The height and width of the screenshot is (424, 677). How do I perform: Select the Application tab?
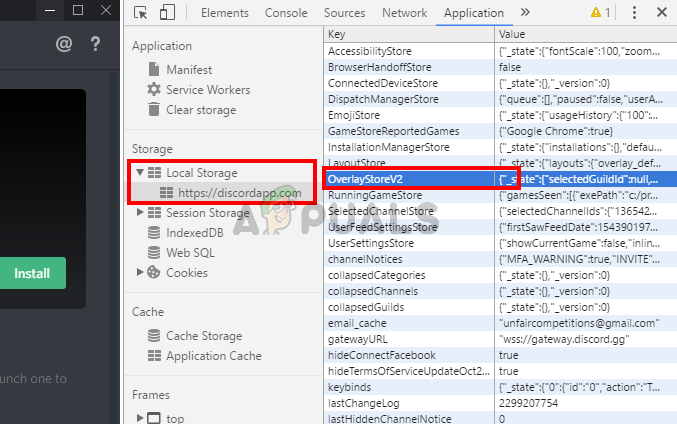(x=474, y=13)
